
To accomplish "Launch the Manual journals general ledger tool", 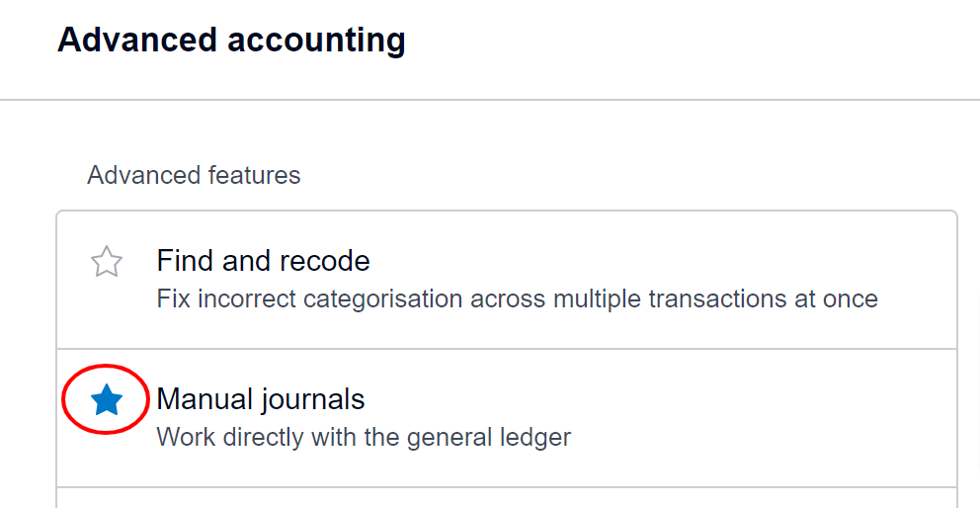I will [261, 399].
